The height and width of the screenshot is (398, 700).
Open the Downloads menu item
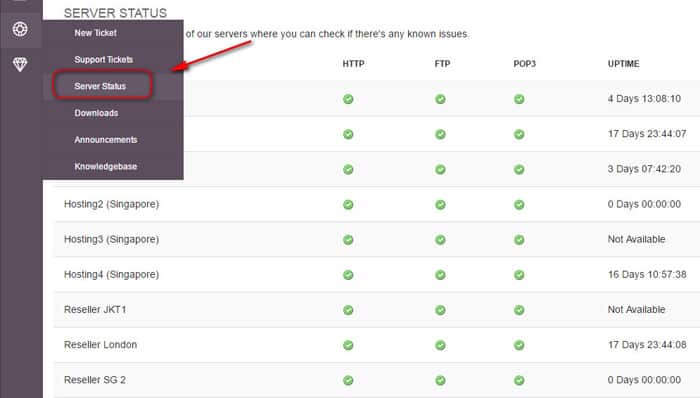96,113
